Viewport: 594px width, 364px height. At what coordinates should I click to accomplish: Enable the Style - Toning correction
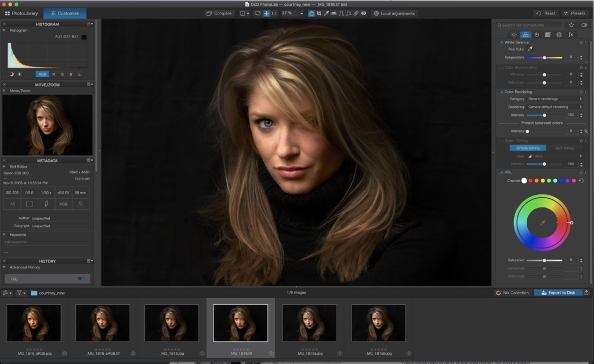tap(501, 140)
